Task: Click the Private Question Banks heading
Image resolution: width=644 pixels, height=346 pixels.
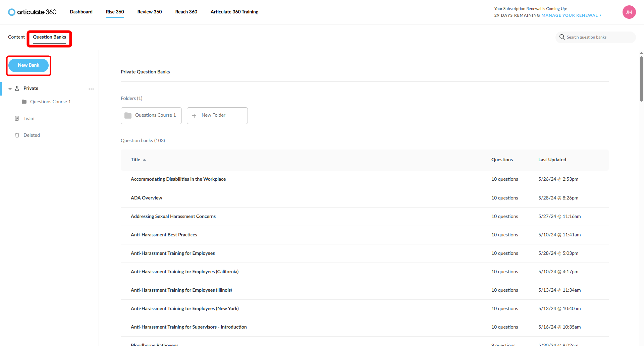Action: [x=145, y=72]
